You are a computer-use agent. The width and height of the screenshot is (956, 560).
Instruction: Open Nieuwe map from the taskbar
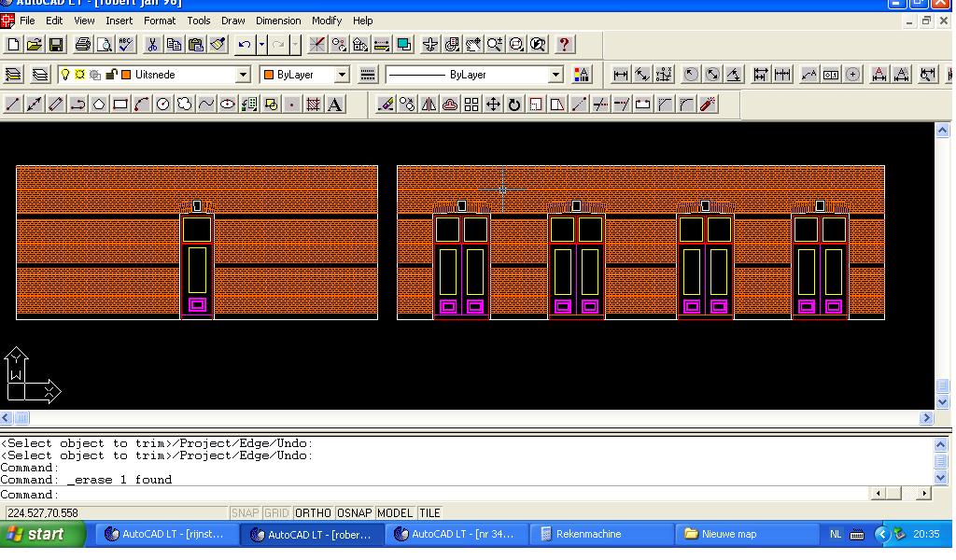747,535
